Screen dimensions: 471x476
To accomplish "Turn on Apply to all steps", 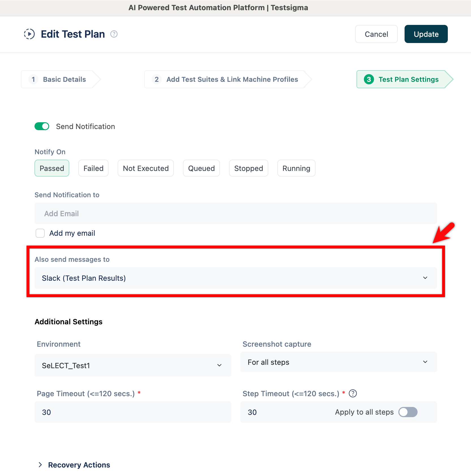I will click(x=408, y=412).
